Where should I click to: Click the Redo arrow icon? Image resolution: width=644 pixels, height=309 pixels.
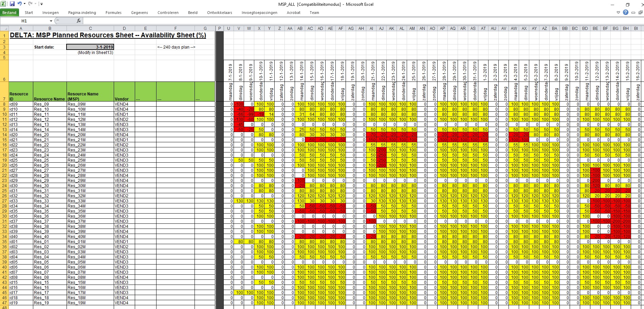30,4
